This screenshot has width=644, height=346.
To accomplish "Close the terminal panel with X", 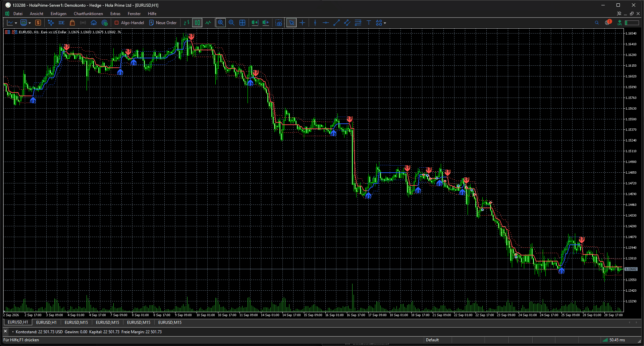I will click(5, 331).
